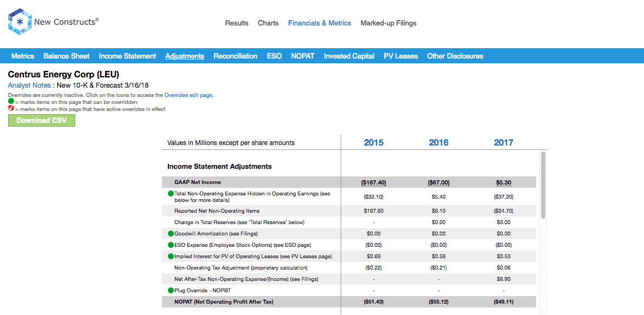
Task: Click the $0.69 implied interest value
Action: (x=374, y=257)
